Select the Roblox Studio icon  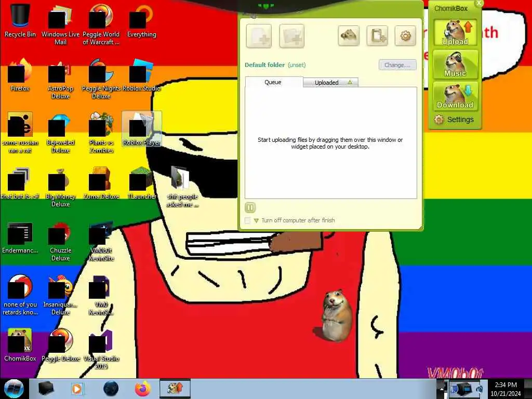tap(142, 75)
